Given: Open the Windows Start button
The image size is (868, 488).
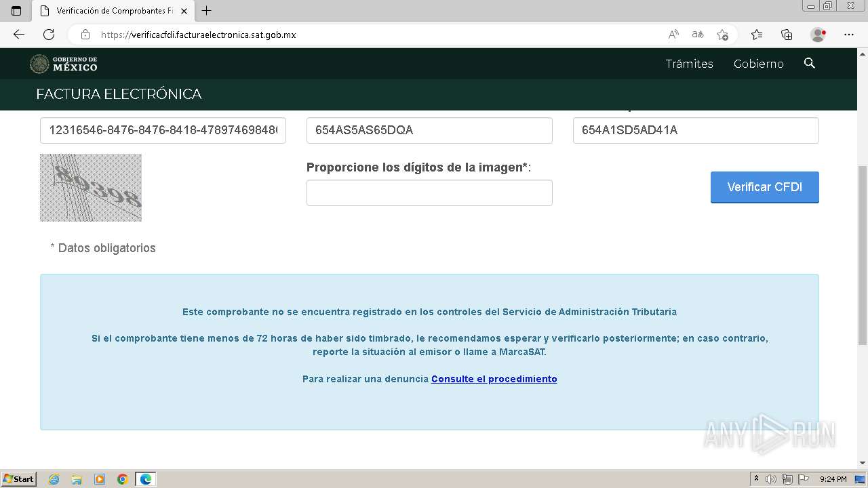Looking at the screenshot, I should click(x=18, y=479).
